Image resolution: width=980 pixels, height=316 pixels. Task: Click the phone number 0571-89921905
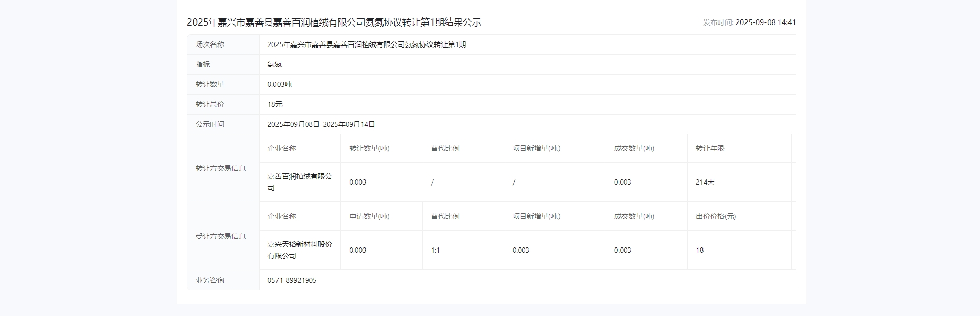pos(292,280)
